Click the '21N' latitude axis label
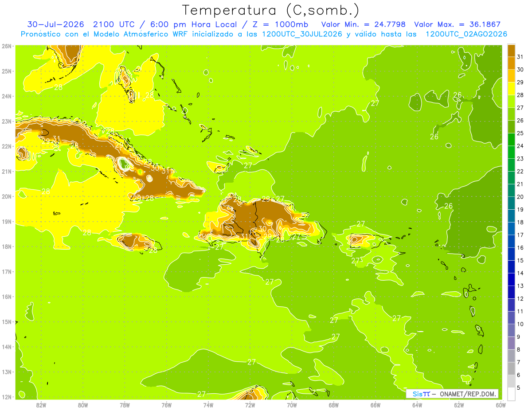This screenshot has height=411, width=532. click(7, 171)
